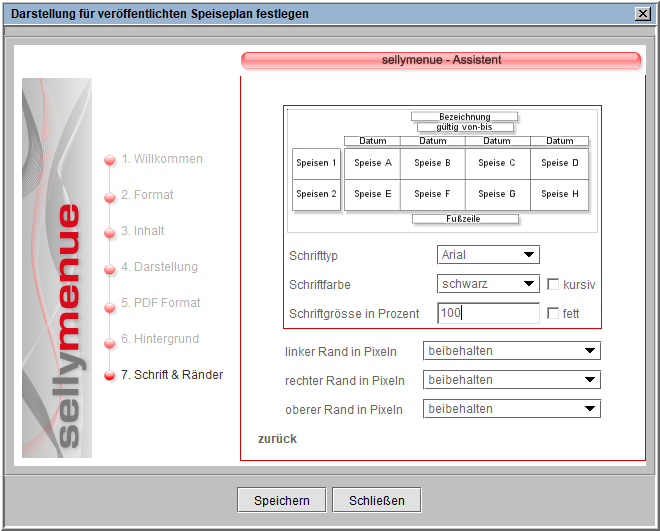Enable the kursiv checkbox
The height and width of the screenshot is (531, 660).
pos(554,285)
